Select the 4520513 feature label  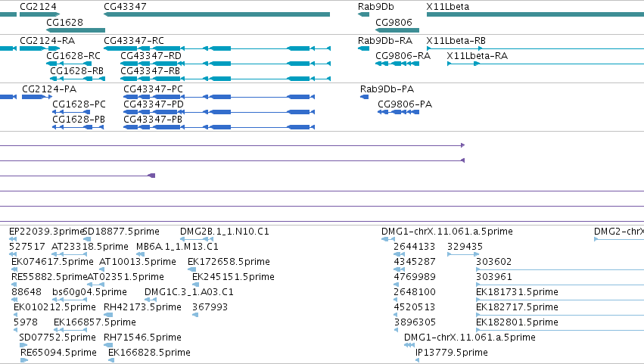pyautogui.click(x=415, y=307)
